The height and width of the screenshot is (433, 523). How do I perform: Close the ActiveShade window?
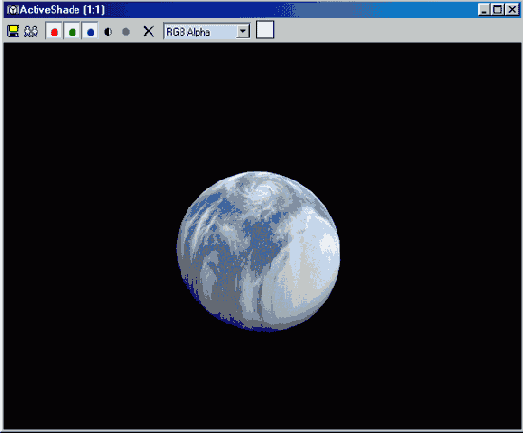(x=512, y=10)
